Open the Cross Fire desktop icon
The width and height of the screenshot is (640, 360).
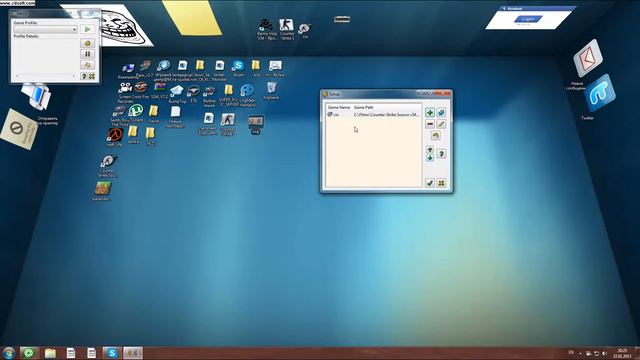[x=141, y=90]
